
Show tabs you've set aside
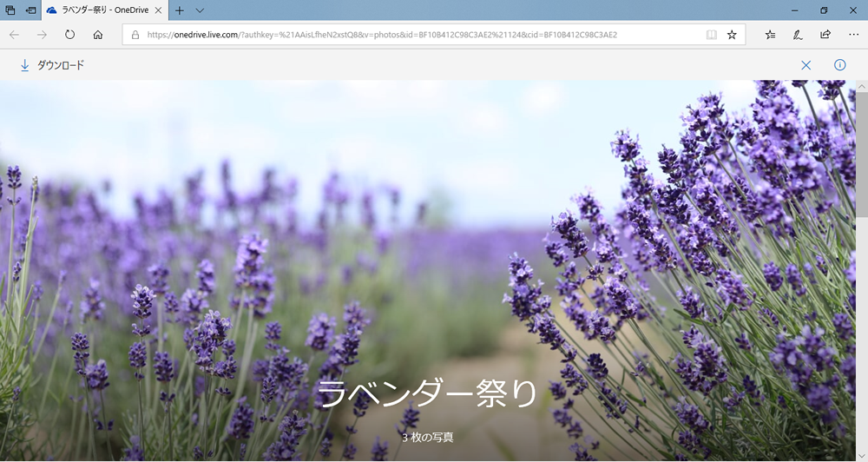click(x=10, y=10)
